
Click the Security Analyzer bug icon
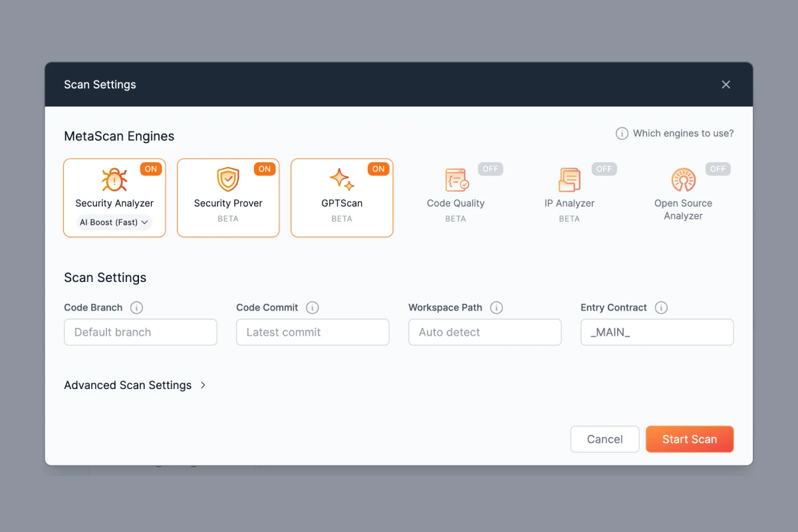tap(114, 180)
